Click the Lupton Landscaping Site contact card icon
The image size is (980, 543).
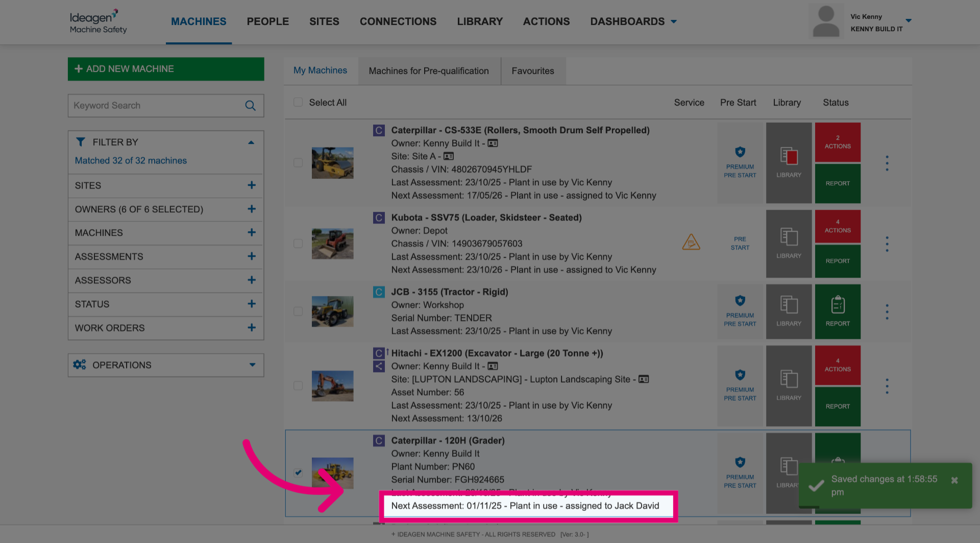coord(644,379)
